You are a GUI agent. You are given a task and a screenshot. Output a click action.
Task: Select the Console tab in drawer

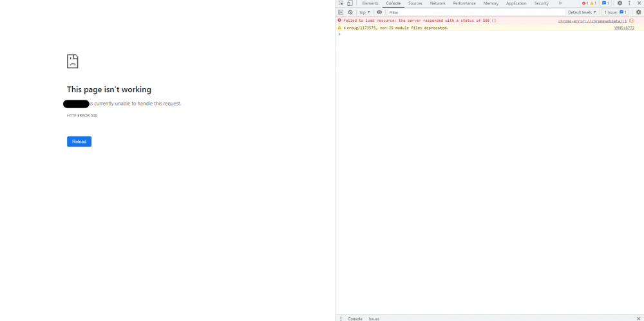point(355,318)
